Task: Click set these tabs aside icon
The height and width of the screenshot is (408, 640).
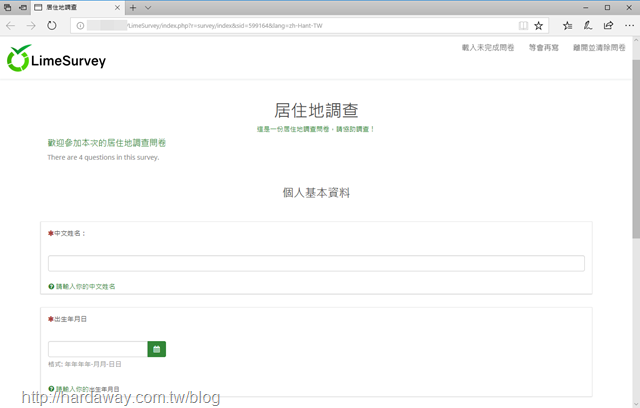Action: coord(23,7)
